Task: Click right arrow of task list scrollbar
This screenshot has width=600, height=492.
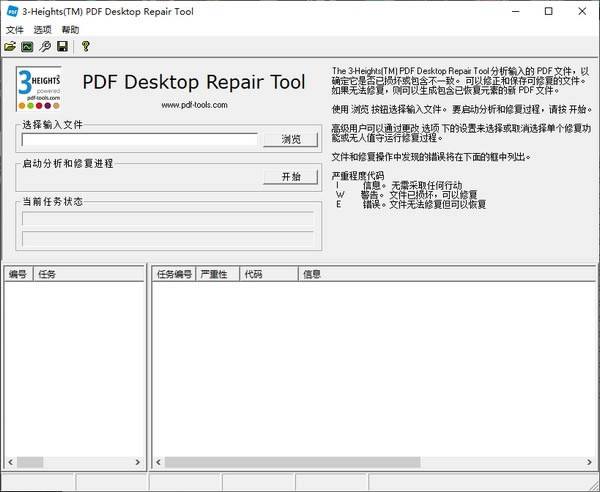Action: [138, 462]
